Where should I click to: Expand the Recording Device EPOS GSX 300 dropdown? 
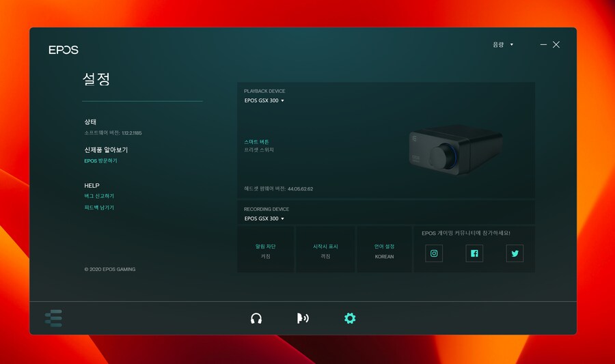[x=264, y=219]
